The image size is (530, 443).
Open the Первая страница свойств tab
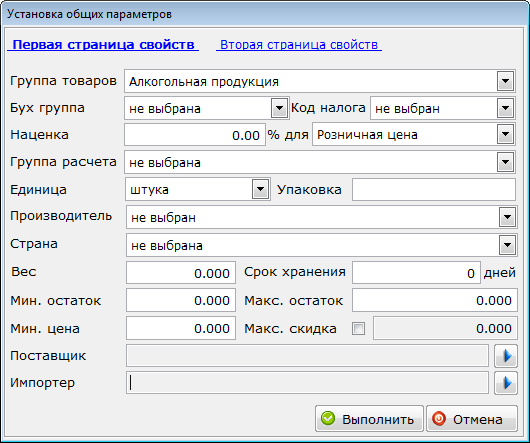point(103,45)
